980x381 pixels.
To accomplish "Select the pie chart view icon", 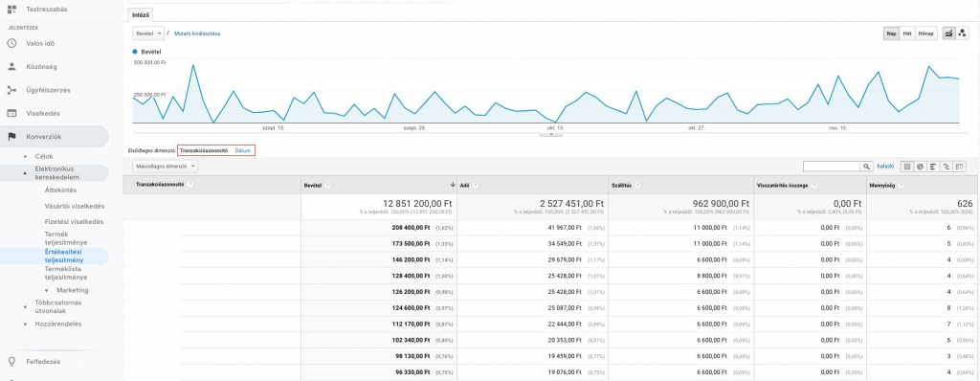I will click(921, 167).
